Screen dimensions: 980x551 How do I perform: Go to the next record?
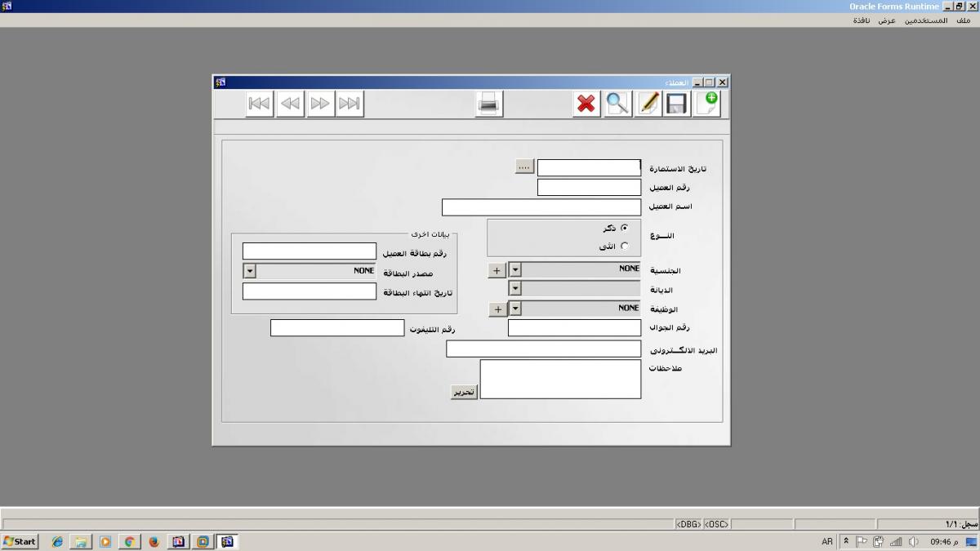pyautogui.click(x=320, y=104)
